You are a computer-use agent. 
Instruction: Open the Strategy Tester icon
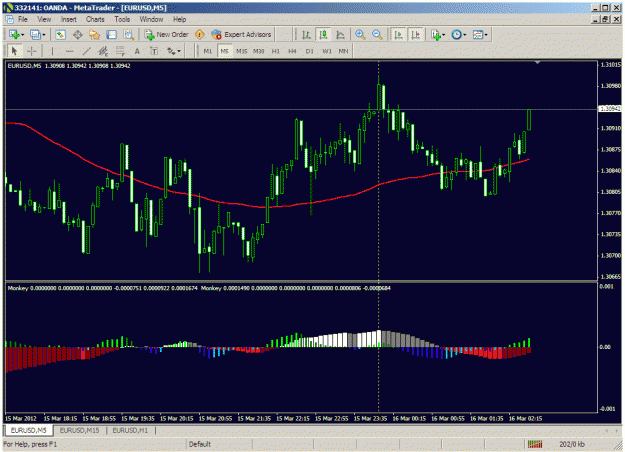coord(128,35)
